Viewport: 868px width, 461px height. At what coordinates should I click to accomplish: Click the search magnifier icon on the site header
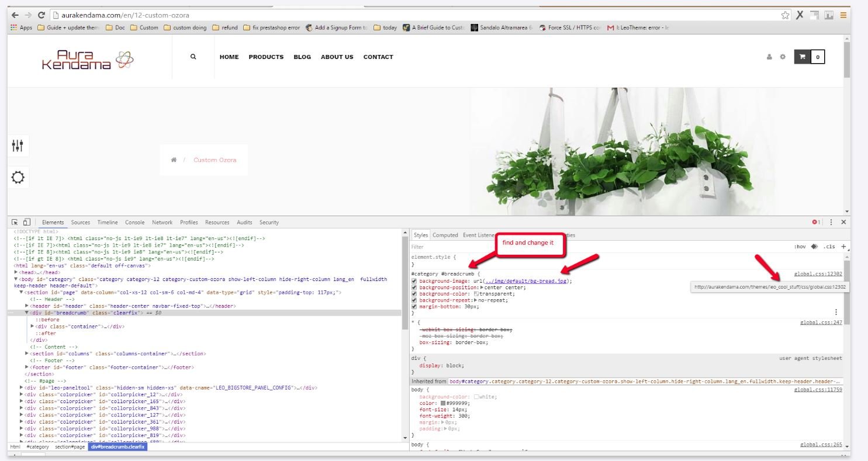click(x=193, y=57)
